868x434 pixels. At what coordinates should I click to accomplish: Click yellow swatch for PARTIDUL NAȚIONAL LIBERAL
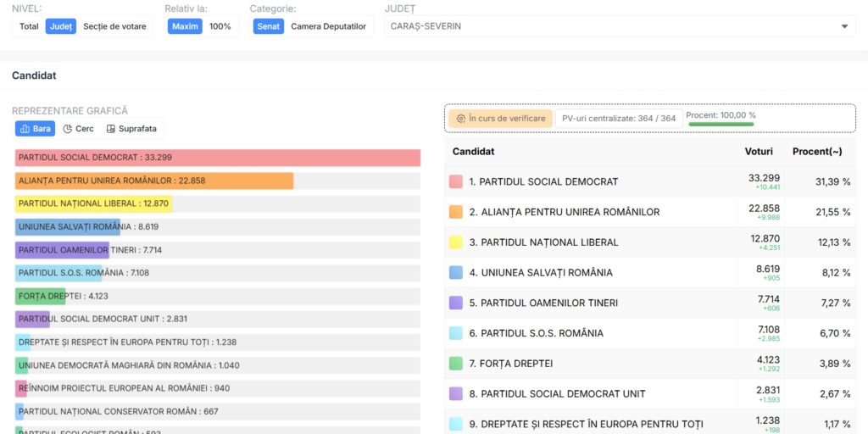(x=455, y=242)
